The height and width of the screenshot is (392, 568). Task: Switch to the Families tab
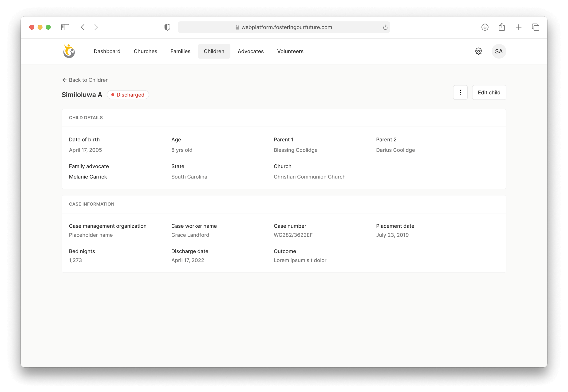180,51
